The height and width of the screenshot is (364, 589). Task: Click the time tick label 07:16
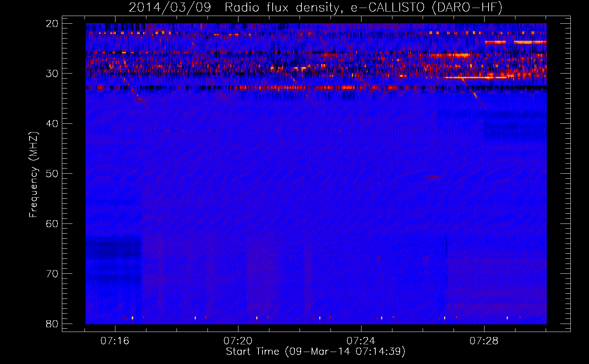pos(115,341)
